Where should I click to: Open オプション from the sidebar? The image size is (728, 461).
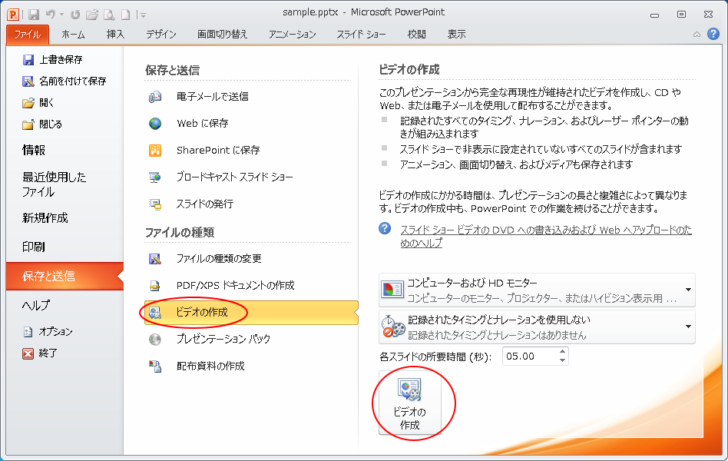55,331
